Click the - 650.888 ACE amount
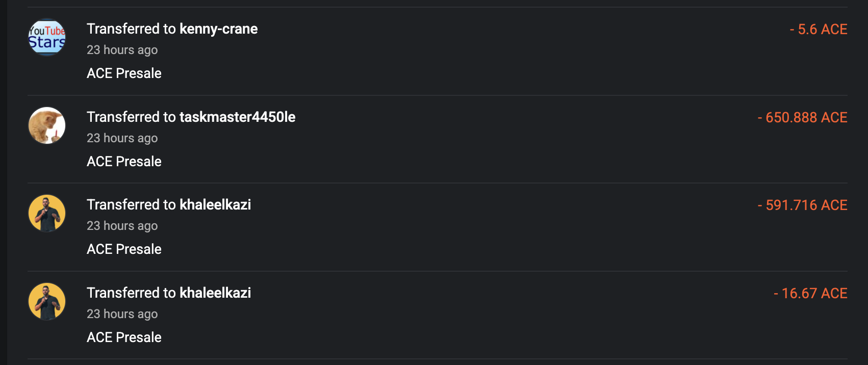Screen dimensions: 868x365 [802, 118]
